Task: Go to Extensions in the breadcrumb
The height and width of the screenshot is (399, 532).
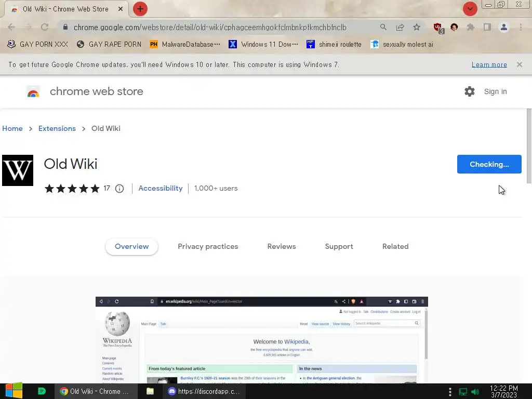Action: tap(57, 129)
